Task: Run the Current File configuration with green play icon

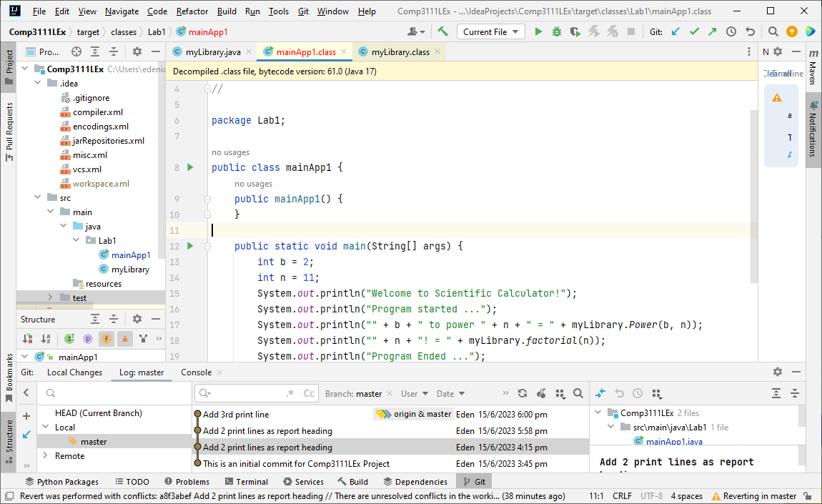Action: click(538, 31)
